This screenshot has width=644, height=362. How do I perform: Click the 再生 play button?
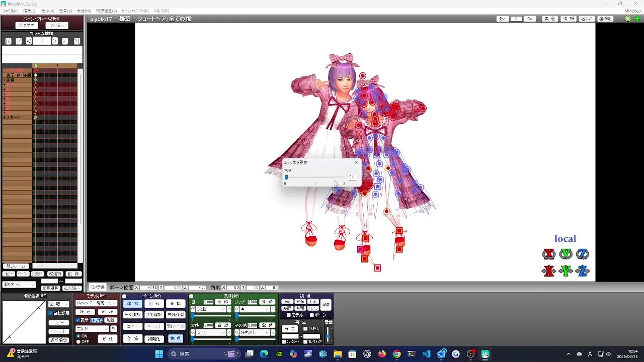pyautogui.click(x=289, y=328)
